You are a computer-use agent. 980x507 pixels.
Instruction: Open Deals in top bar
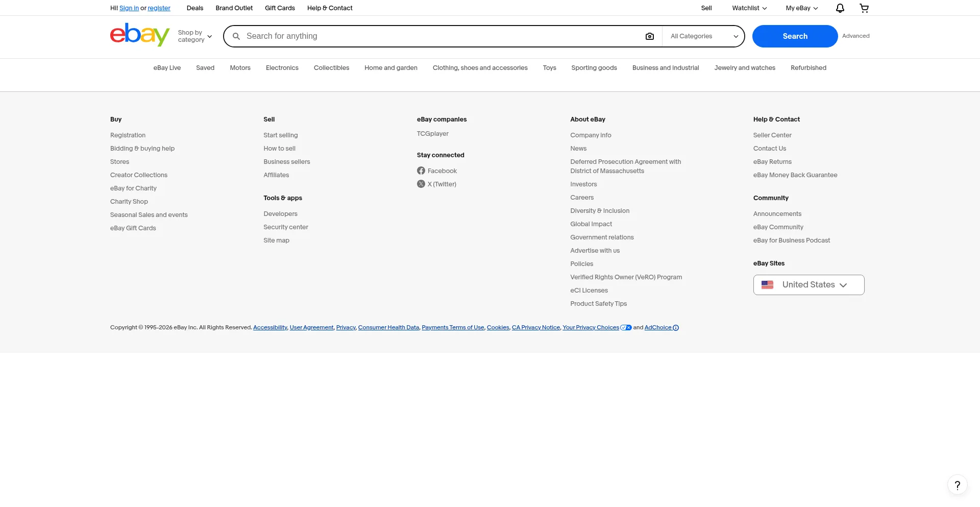[195, 8]
